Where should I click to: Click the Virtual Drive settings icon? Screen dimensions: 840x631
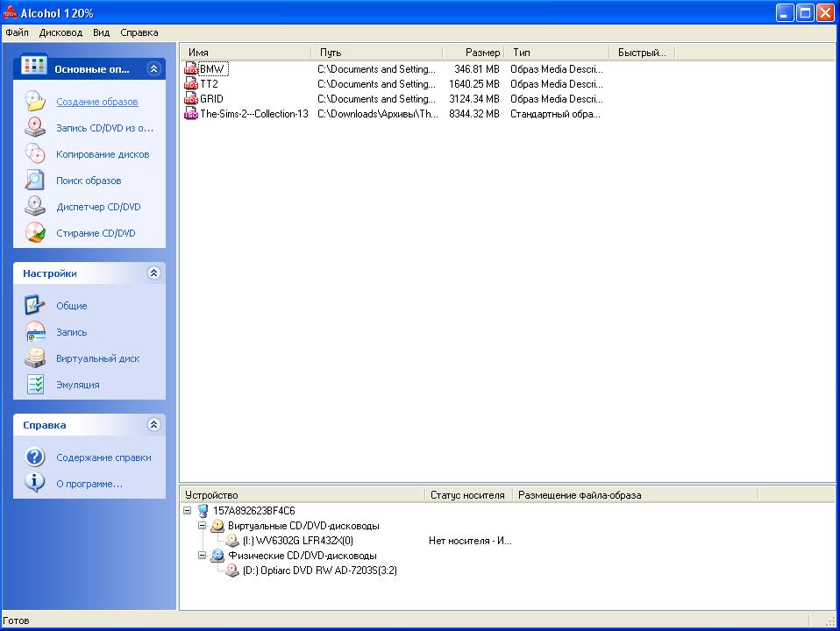pyautogui.click(x=34, y=358)
